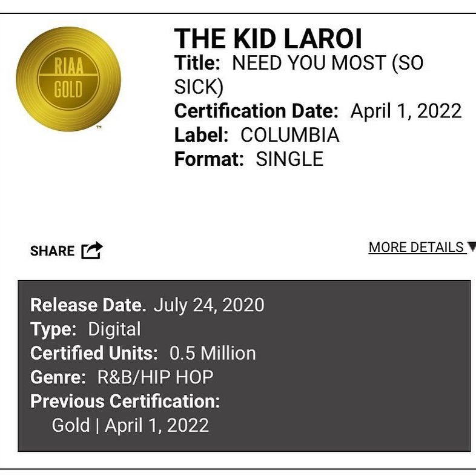The height and width of the screenshot is (476, 476).
Task: Click the Type Digital line
Action: point(85,329)
